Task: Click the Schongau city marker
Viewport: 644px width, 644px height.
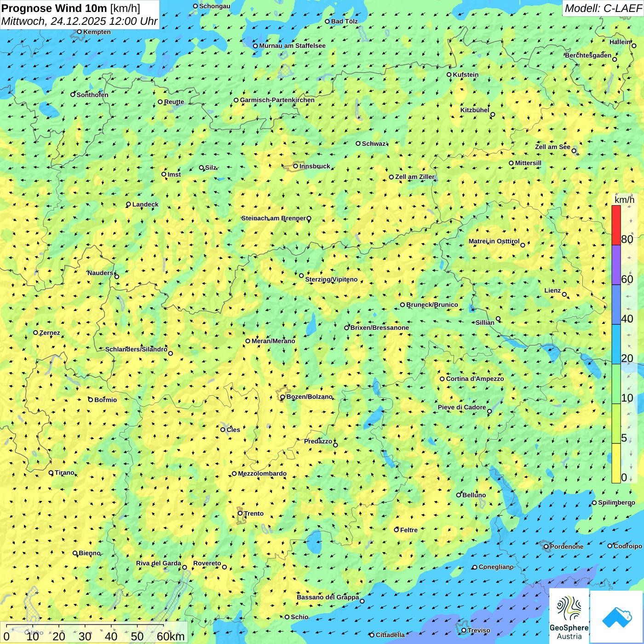Action: (195, 6)
